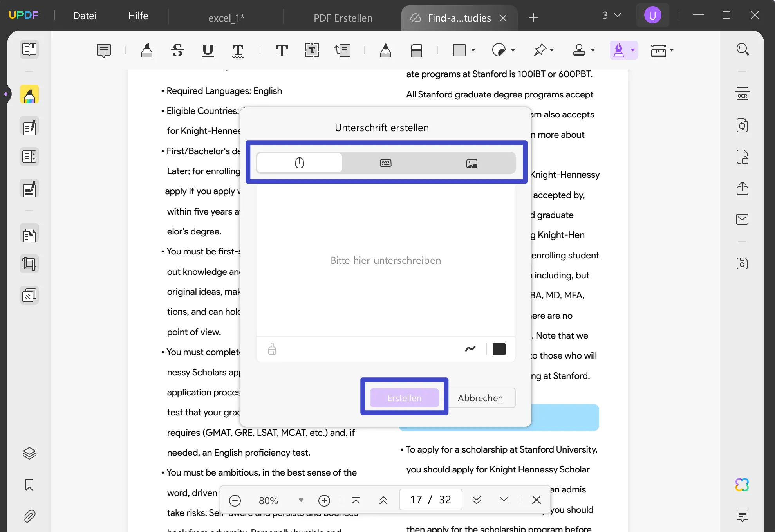Toggle the smooth signature drawing mode

[x=471, y=349]
